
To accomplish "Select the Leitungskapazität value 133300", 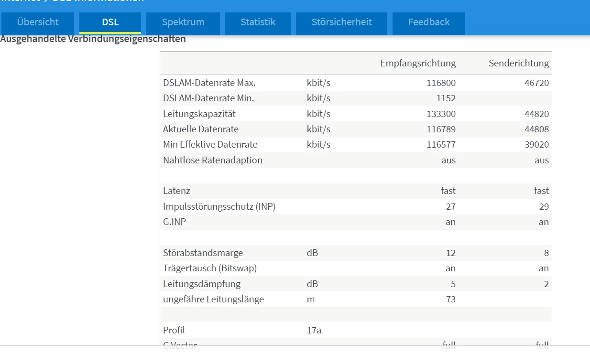I will (x=441, y=114).
